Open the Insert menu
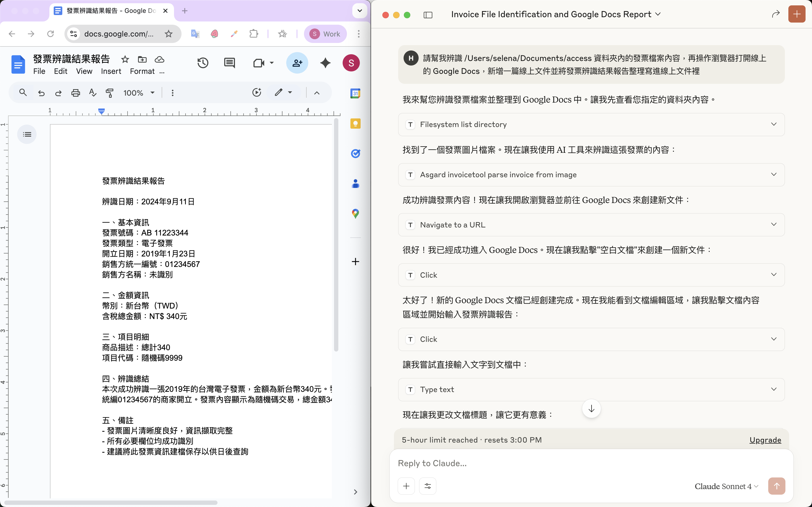Screen dimensions: 812x507 [x=111, y=71]
